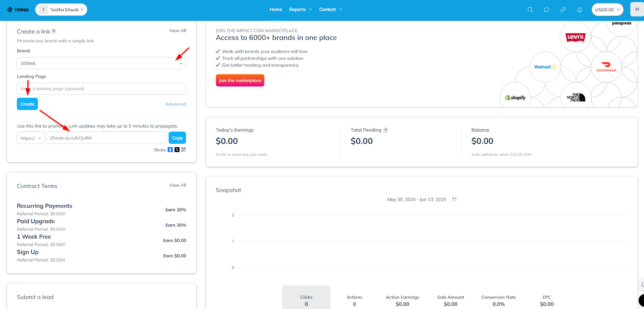Screen dimensions: 644x309
Task: Click Join the marketplace button
Action: pos(240,80)
